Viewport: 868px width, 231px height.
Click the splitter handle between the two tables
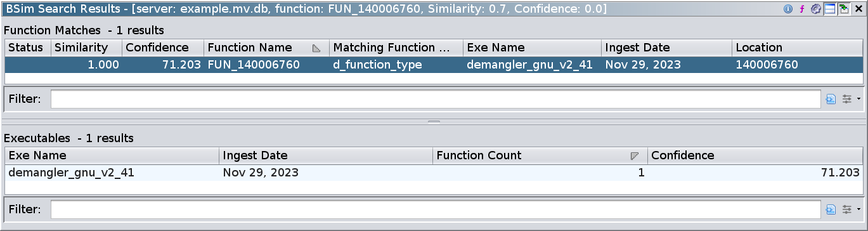click(434, 121)
